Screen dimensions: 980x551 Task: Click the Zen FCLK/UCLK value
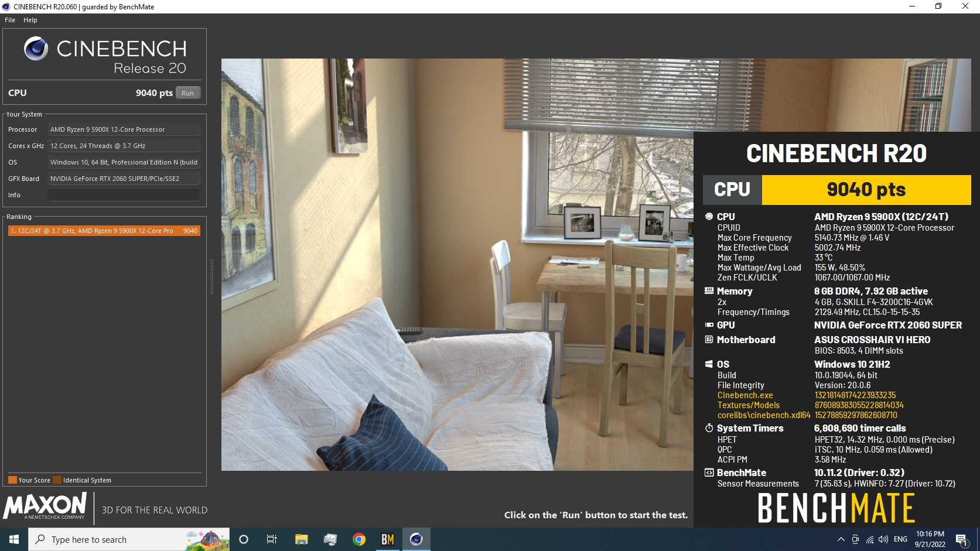coord(852,278)
